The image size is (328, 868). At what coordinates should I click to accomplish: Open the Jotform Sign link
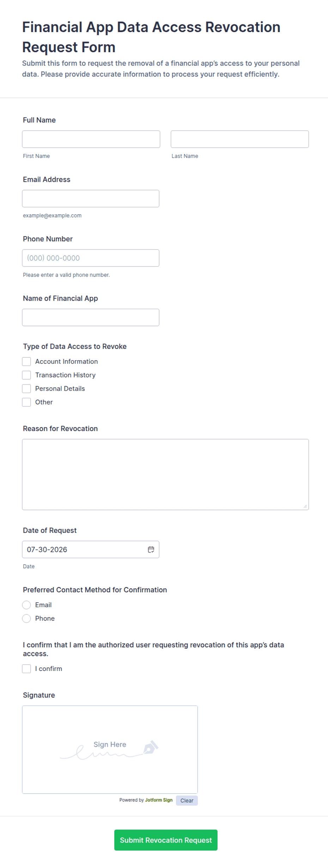(159, 800)
